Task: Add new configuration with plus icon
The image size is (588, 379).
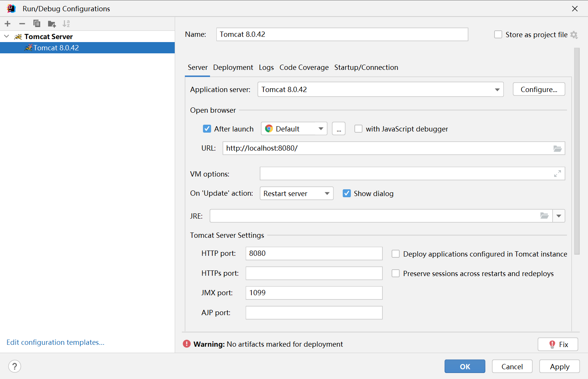Action: click(8, 24)
